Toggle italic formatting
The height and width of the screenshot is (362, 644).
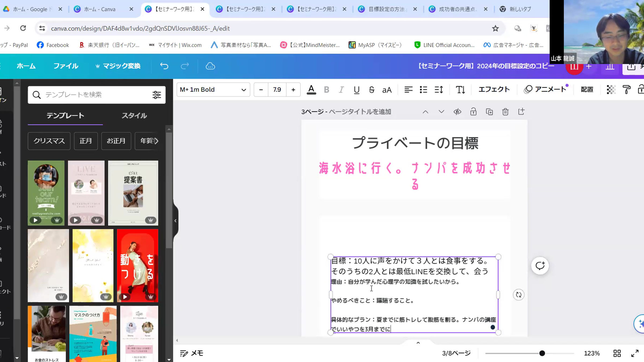pyautogui.click(x=341, y=90)
